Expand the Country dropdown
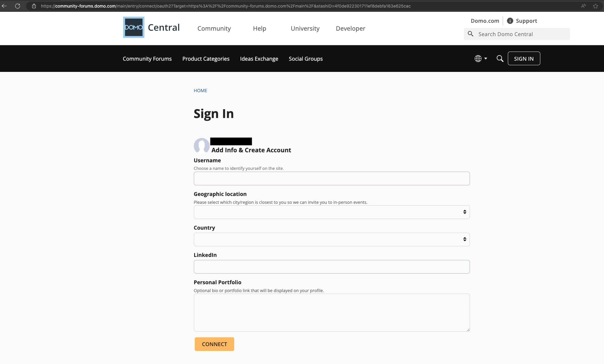 (332, 239)
